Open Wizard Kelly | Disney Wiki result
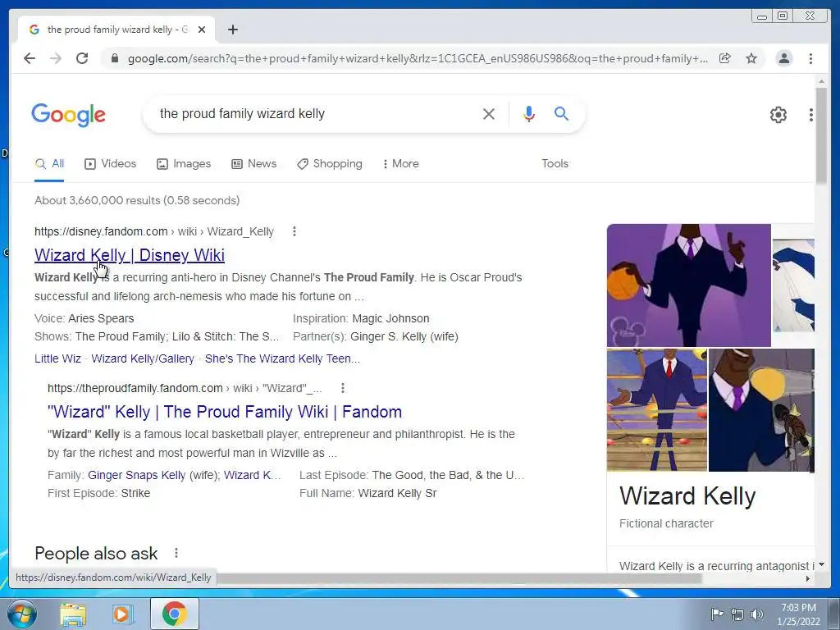Screen dimensions: 840x630 (x=130, y=255)
